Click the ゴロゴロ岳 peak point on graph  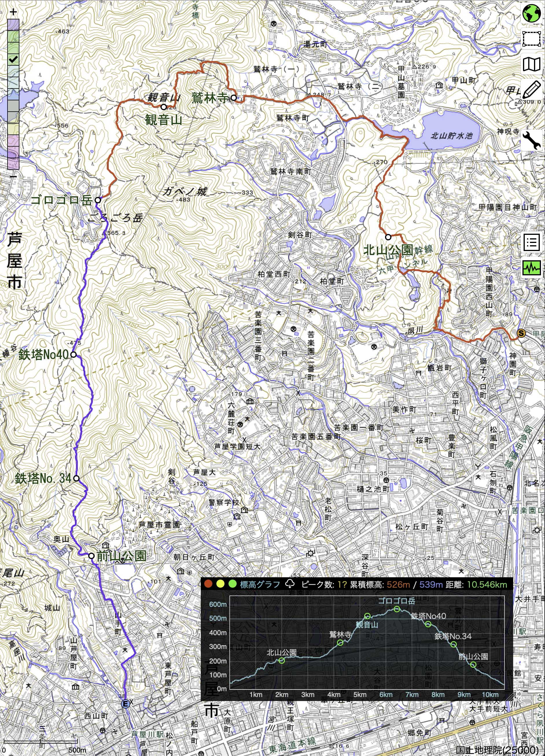[397, 609]
